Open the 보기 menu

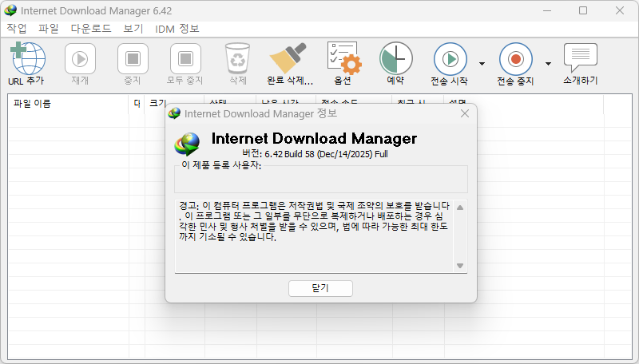pos(133,29)
